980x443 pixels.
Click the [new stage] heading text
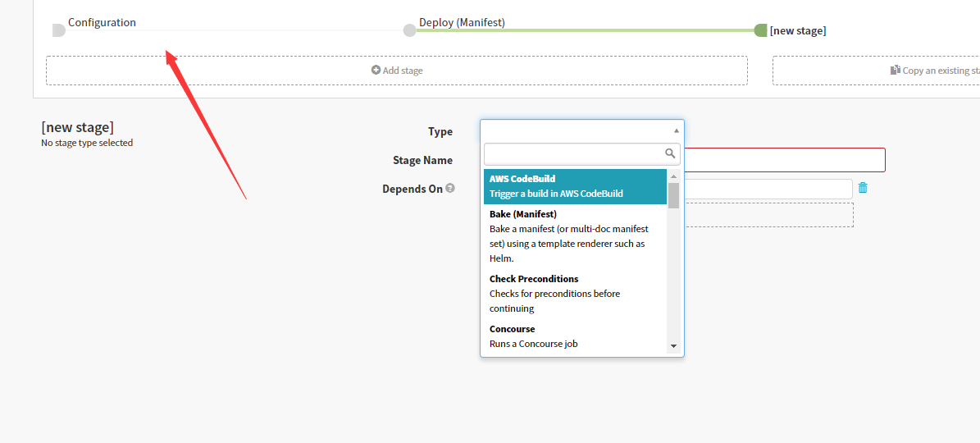pyautogui.click(x=78, y=127)
